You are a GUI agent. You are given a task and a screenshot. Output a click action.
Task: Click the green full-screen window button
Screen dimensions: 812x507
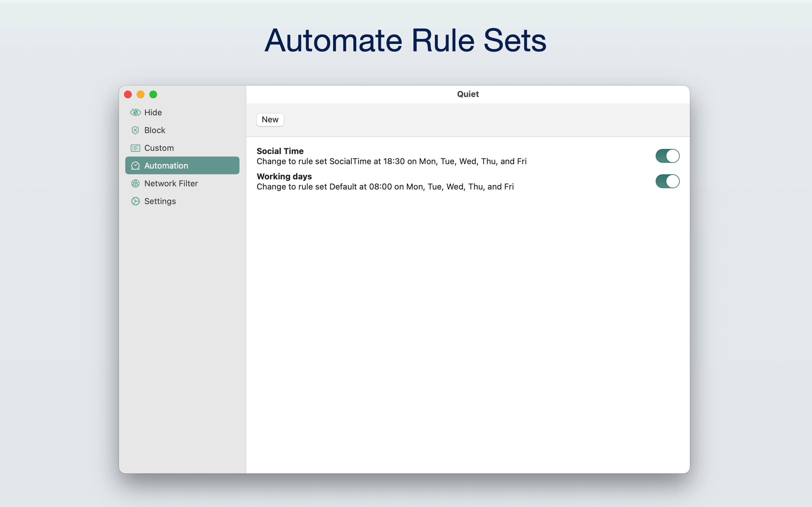(153, 94)
